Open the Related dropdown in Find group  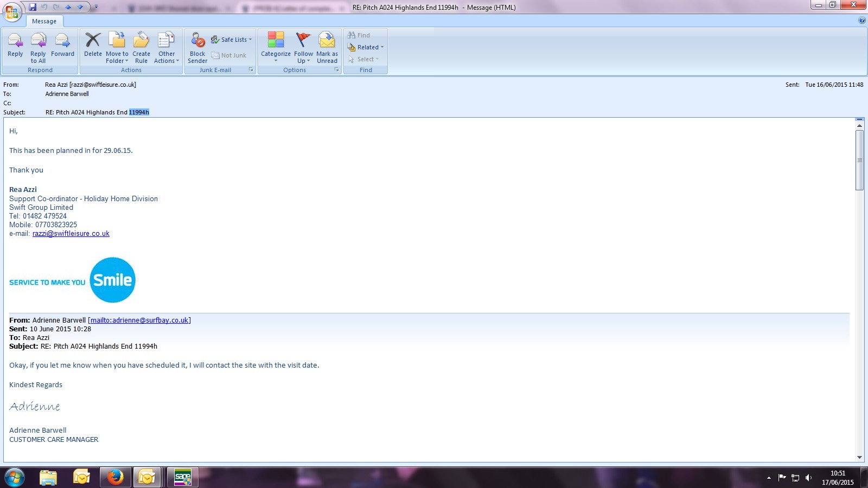367,47
